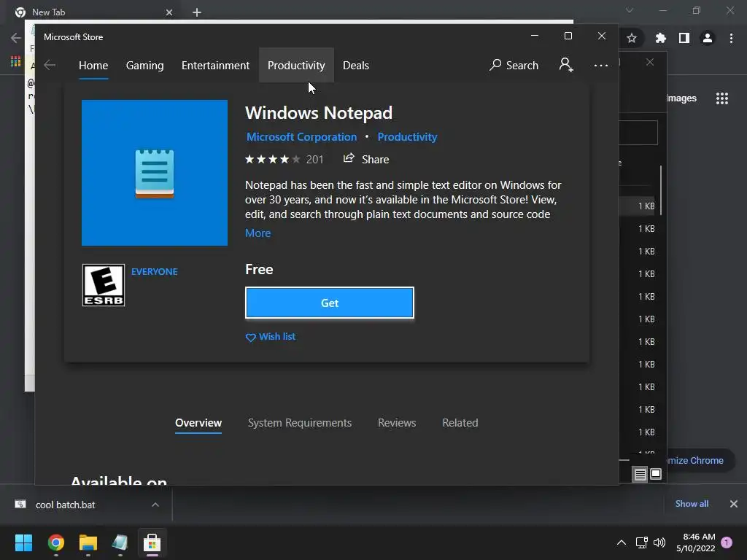Open the Store three-dots more menu
Image resolution: width=747 pixels, height=560 pixels.
pos(601,65)
